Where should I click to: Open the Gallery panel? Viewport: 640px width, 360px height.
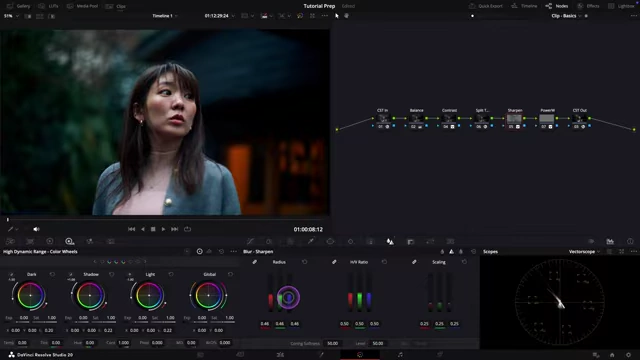pos(19,6)
